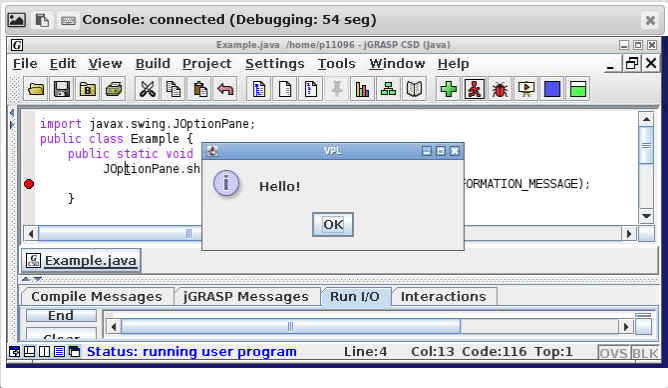Viewport: 668px width, 388px height.
Task: Click the up arrow on the message pane divider
Action: [26, 279]
